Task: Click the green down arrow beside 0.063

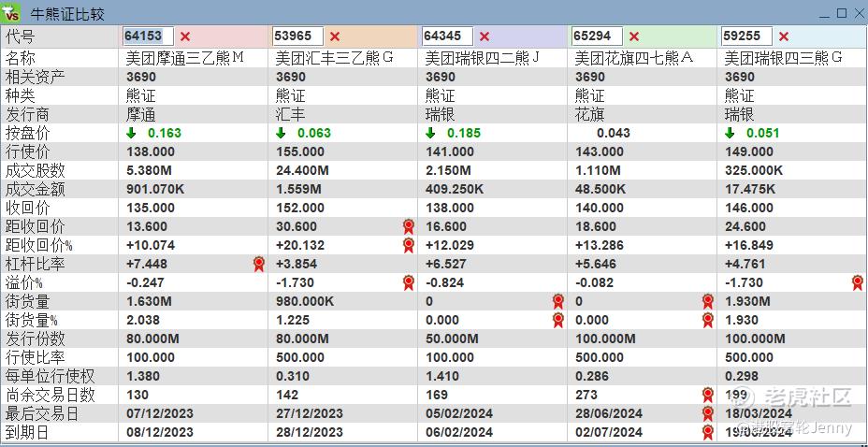Action: [281, 133]
